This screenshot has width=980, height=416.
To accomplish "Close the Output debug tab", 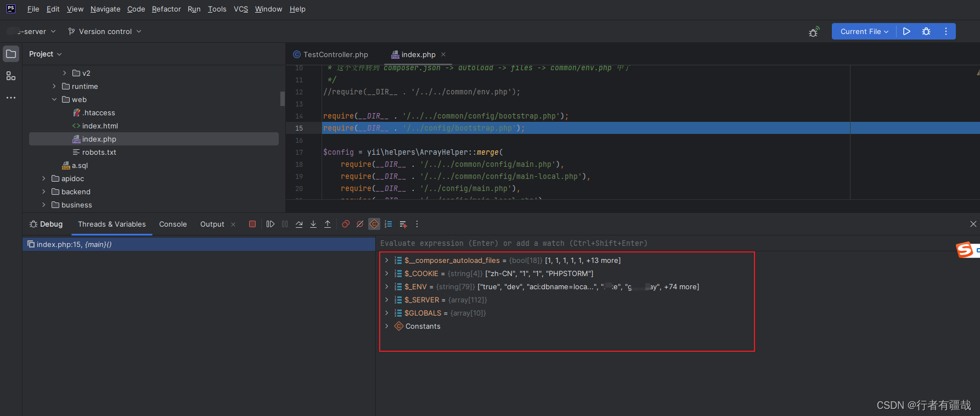I will [x=233, y=224].
